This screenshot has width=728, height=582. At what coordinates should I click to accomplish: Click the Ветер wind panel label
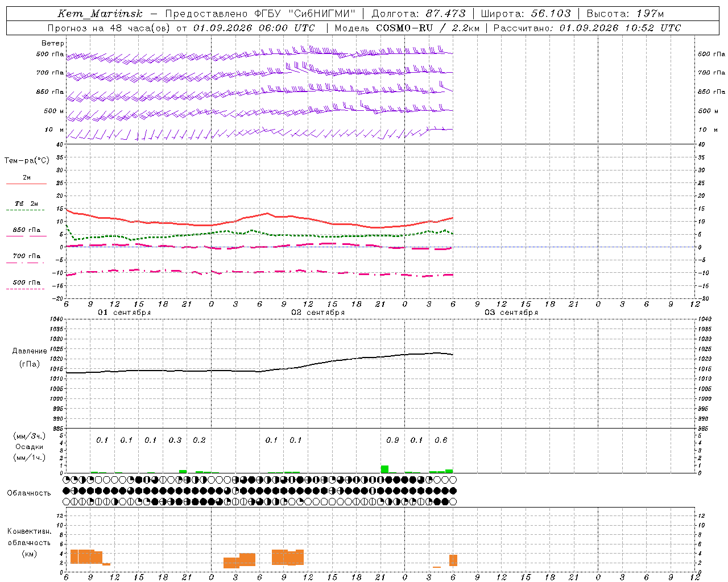pyautogui.click(x=53, y=43)
